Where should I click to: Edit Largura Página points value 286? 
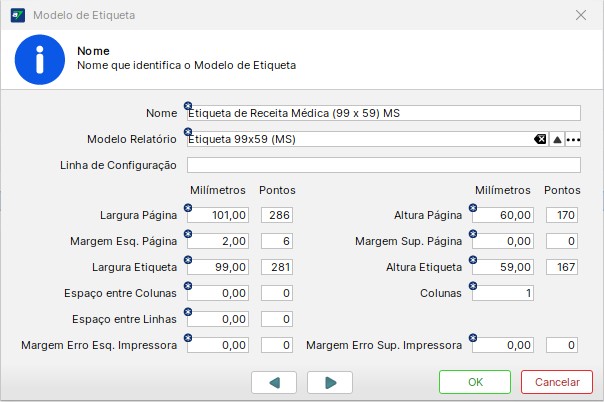(x=277, y=215)
